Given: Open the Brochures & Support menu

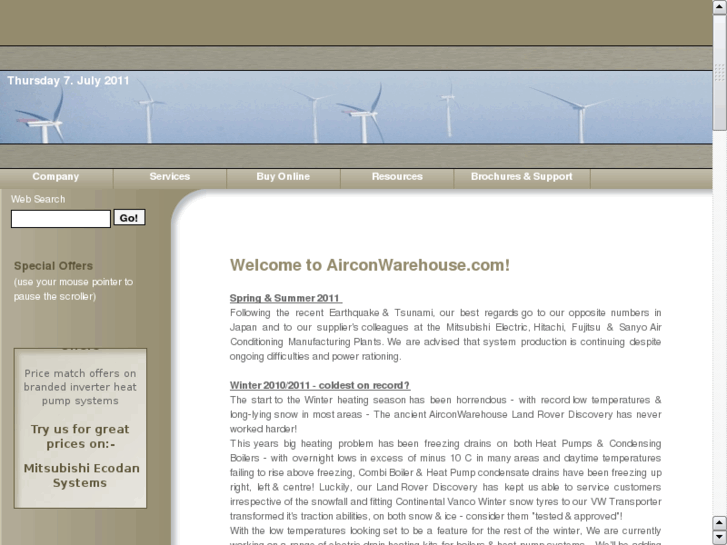Looking at the screenshot, I should [x=522, y=177].
